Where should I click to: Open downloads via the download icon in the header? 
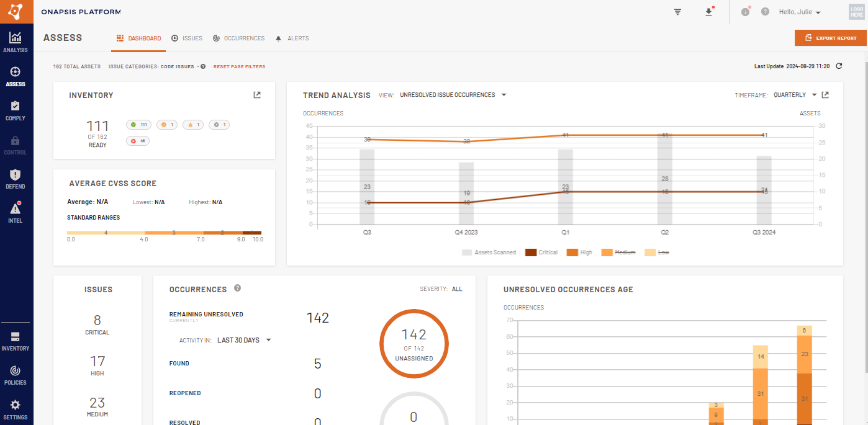(x=708, y=12)
